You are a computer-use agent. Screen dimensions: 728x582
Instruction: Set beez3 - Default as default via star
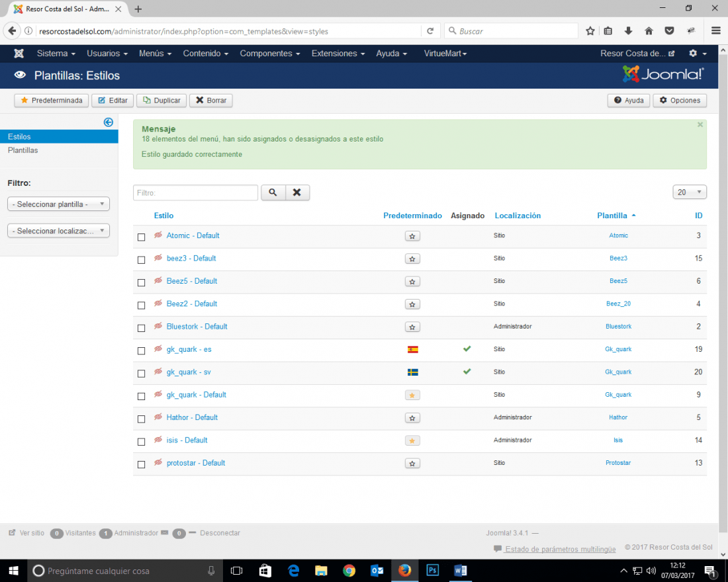click(412, 259)
